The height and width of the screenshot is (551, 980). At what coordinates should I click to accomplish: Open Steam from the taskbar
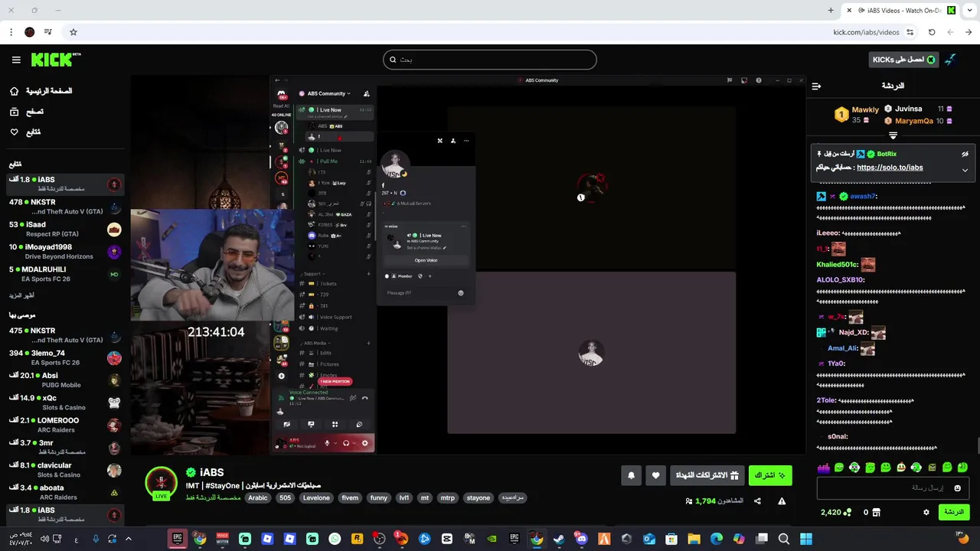(559, 539)
